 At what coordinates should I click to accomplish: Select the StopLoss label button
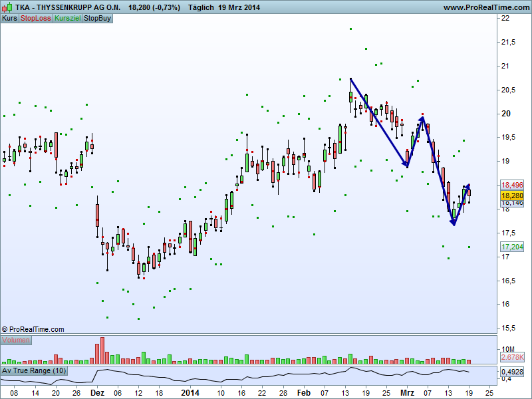click(x=36, y=19)
